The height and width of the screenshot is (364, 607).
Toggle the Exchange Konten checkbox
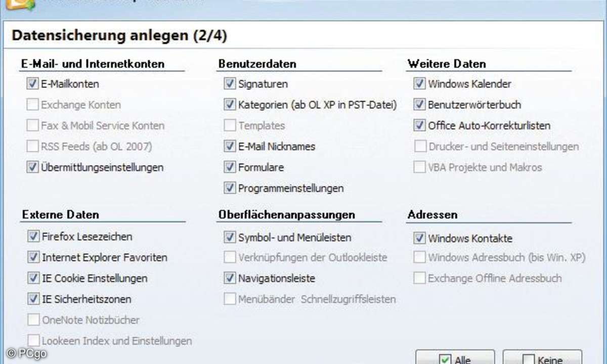[x=33, y=105]
